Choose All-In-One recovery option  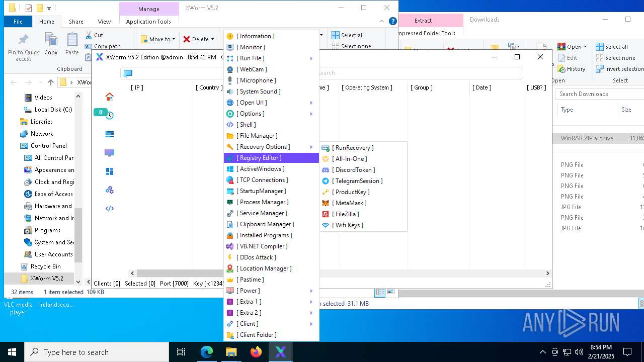(363, 159)
